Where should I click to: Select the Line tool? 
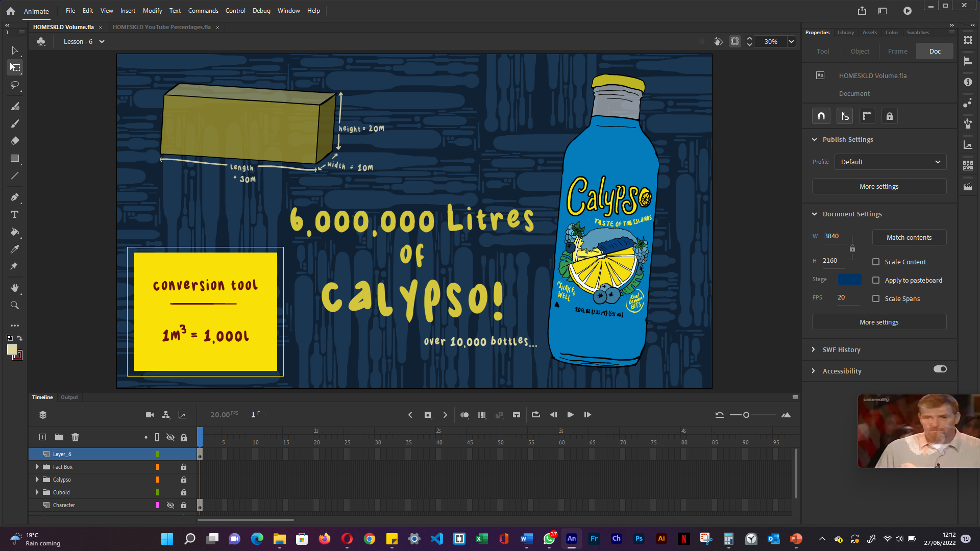point(15,176)
